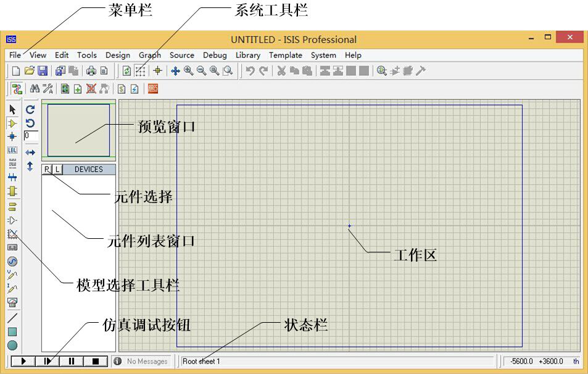Select tape recorder mode

[x=12, y=247]
